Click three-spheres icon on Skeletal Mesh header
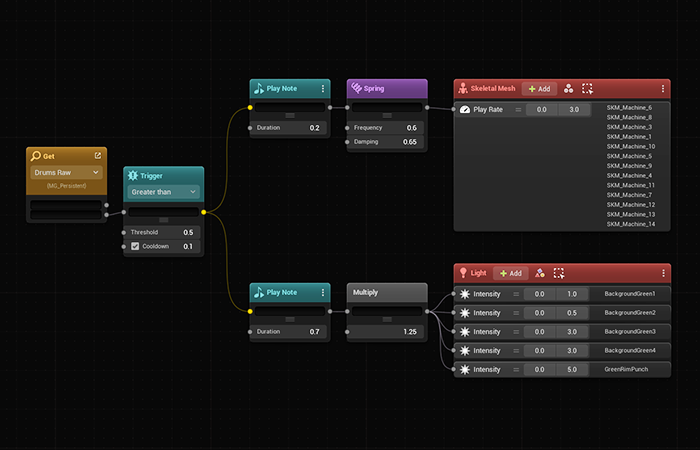This screenshot has height=450, width=700. click(x=568, y=88)
